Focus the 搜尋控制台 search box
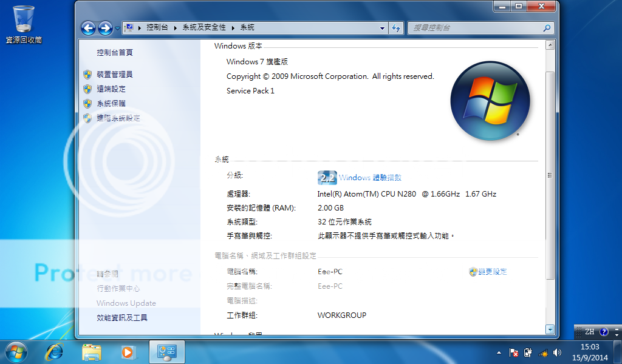The height and width of the screenshot is (364, 622). pos(476,28)
